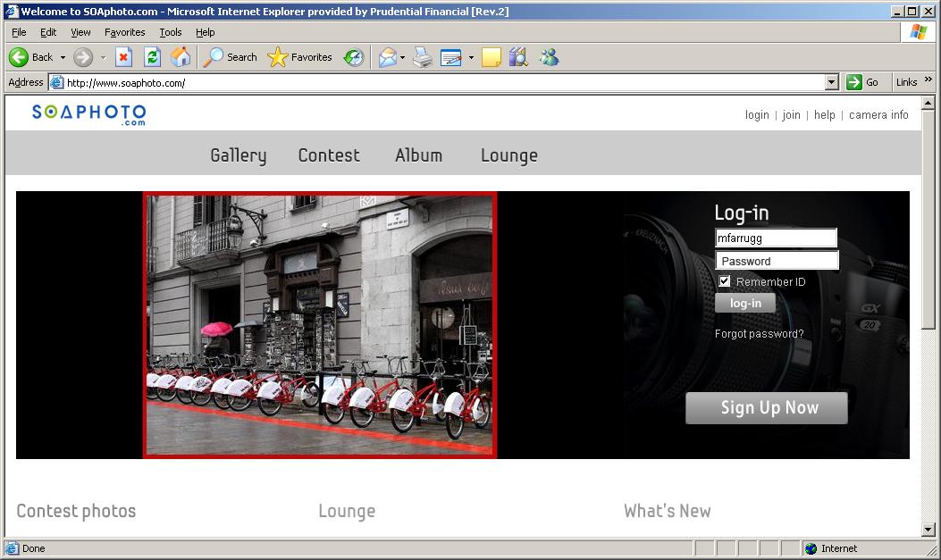Expand the address bar dropdown
Viewport: 941px width, 560px height.
pyautogui.click(x=832, y=82)
